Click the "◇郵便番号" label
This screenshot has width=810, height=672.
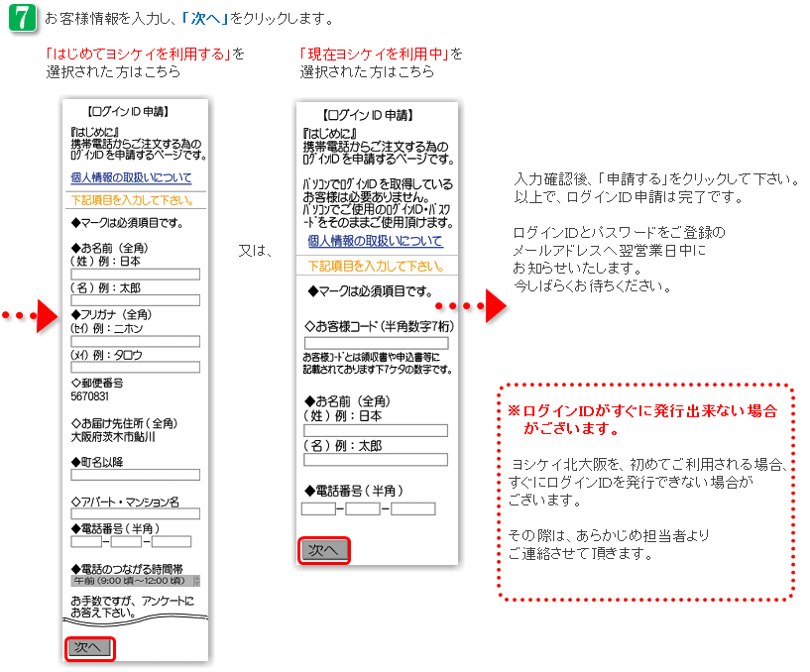pos(97,384)
